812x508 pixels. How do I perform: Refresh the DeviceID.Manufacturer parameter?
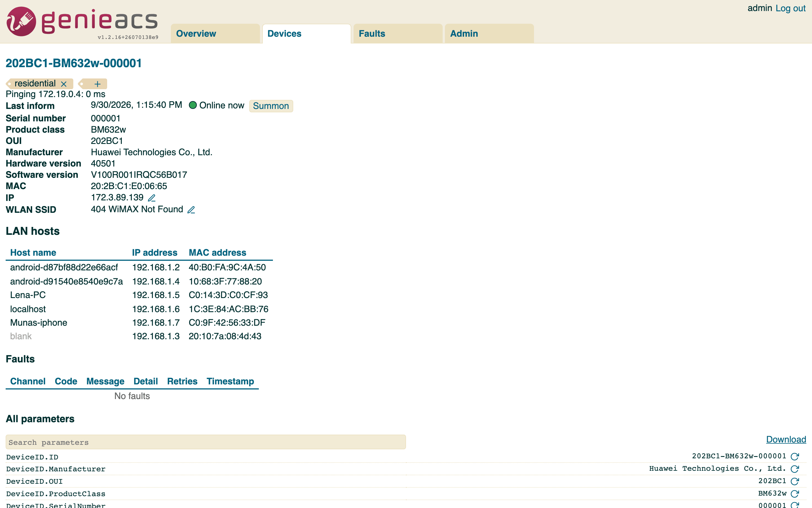click(x=795, y=469)
